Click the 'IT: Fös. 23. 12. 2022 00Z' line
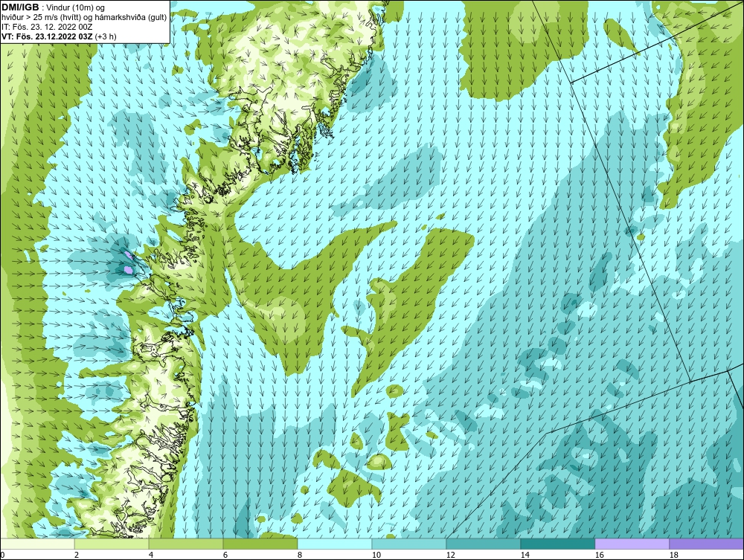Image resolution: width=744 pixels, height=560 pixels. (x=47, y=27)
